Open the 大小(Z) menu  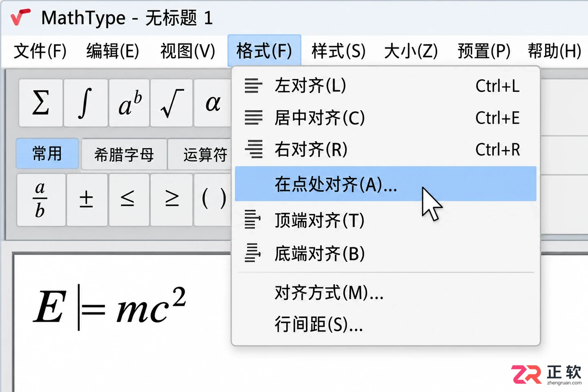[411, 51]
